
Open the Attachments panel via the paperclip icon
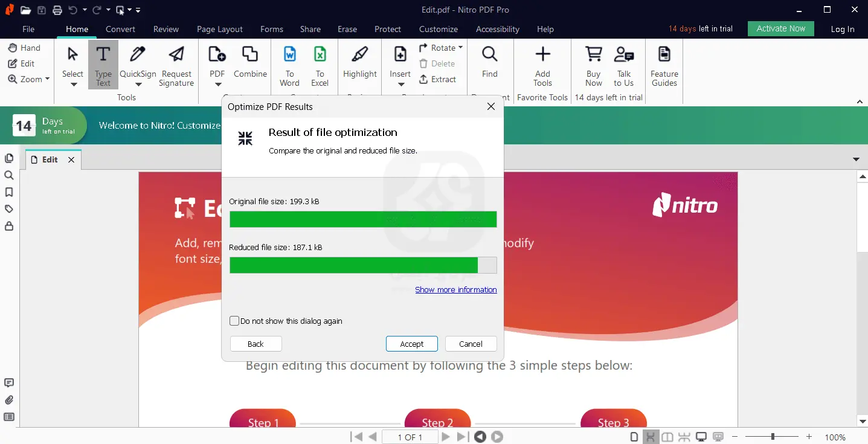pyautogui.click(x=9, y=400)
